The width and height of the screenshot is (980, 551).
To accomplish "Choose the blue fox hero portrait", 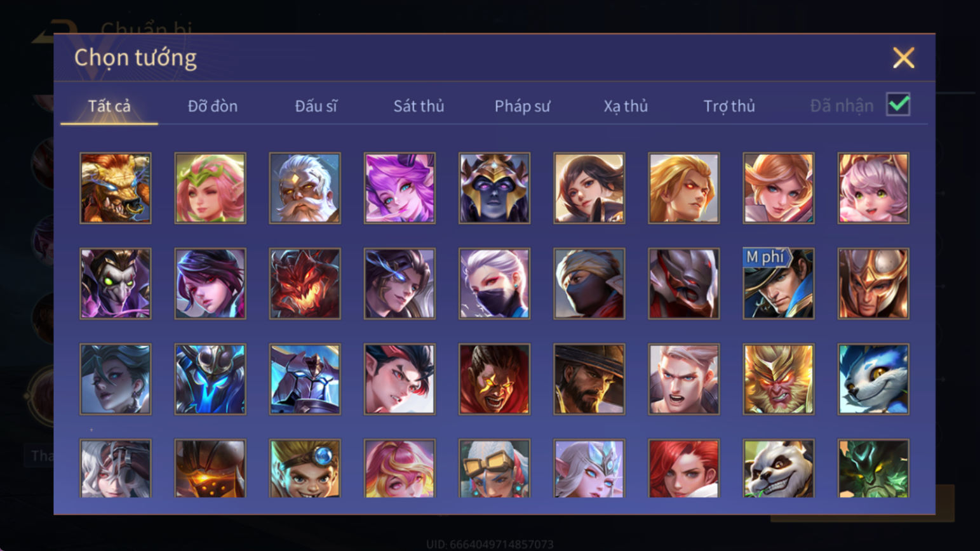I will coord(873,379).
